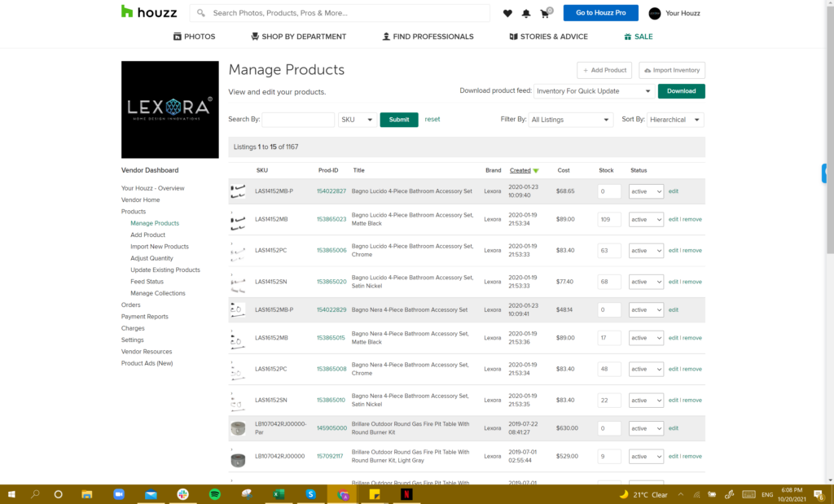Viewport: 834px width, 504px height.
Task: Open the Search By SKU dropdown
Action: (x=357, y=120)
